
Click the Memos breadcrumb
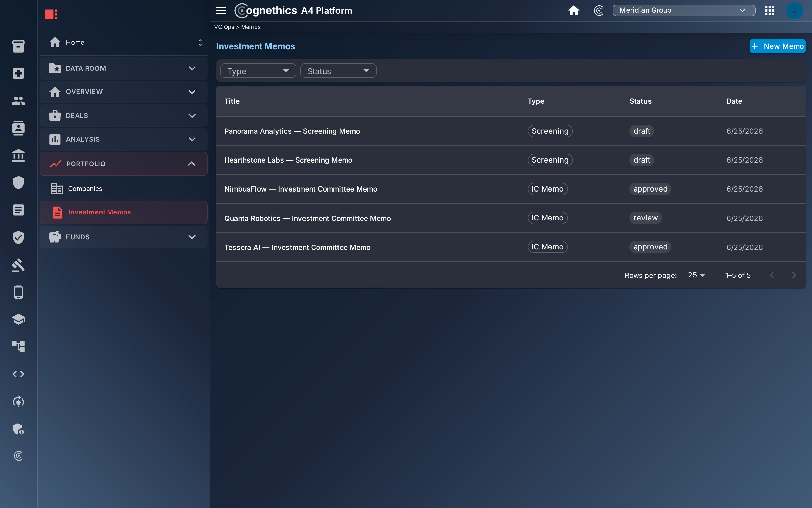click(251, 27)
